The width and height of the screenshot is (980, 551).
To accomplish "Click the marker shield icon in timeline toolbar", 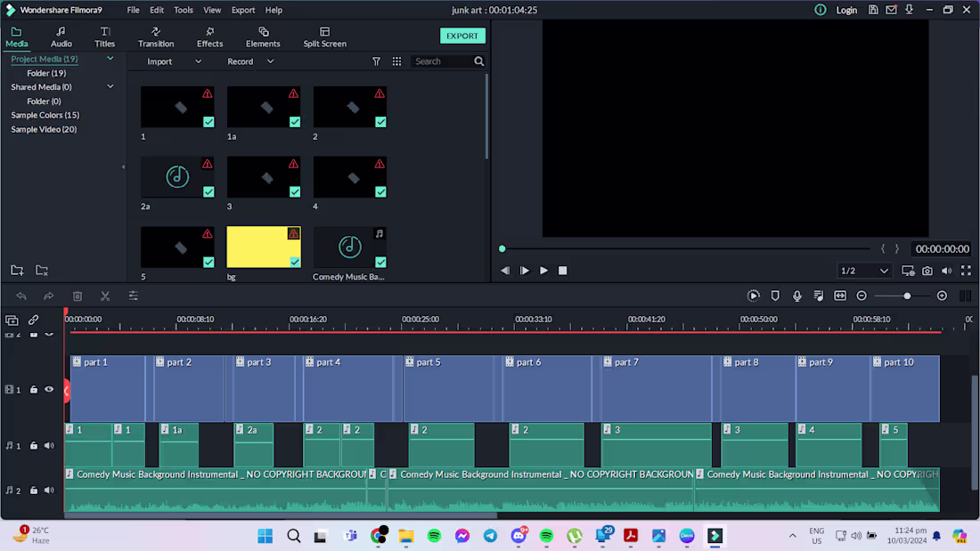I will click(775, 296).
